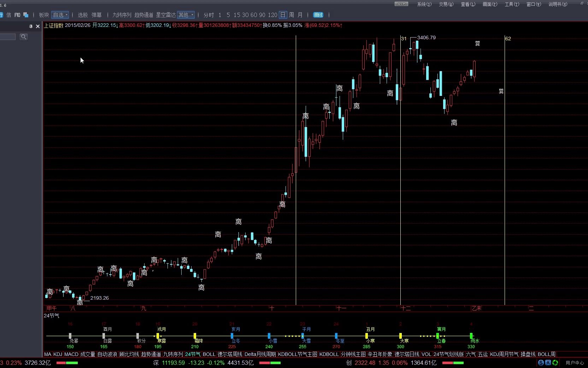Switch to MACD indicator tab
Screen dimensions: 588x368
(x=71, y=354)
